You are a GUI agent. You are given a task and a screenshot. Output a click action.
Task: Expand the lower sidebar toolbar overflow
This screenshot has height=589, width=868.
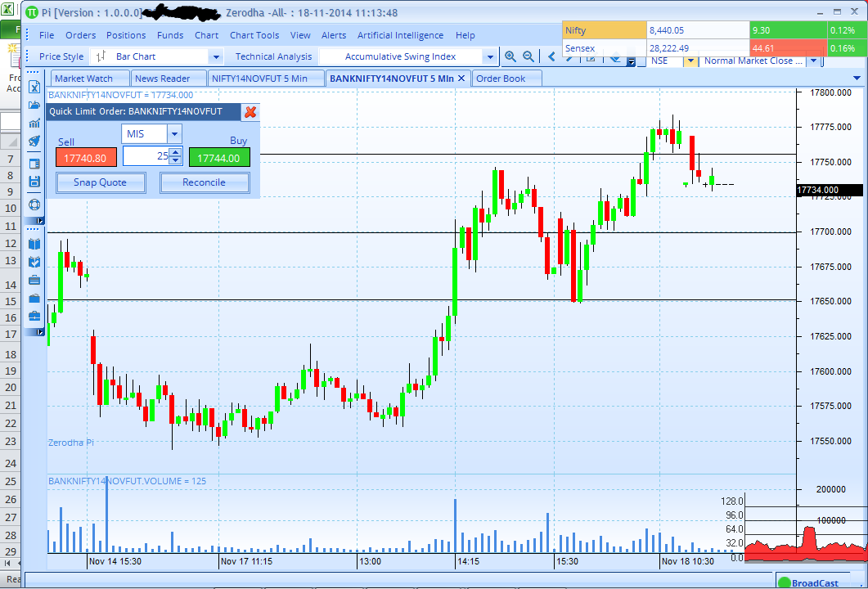[x=40, y=332]
